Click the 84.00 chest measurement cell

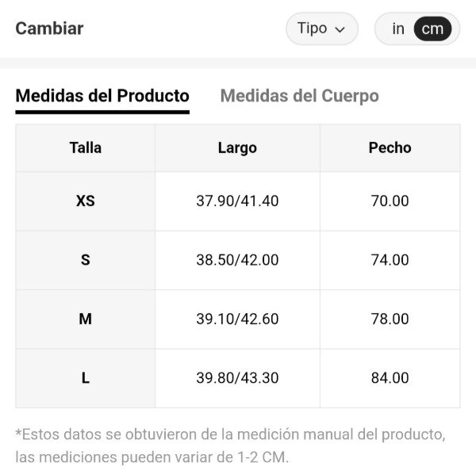390,378
